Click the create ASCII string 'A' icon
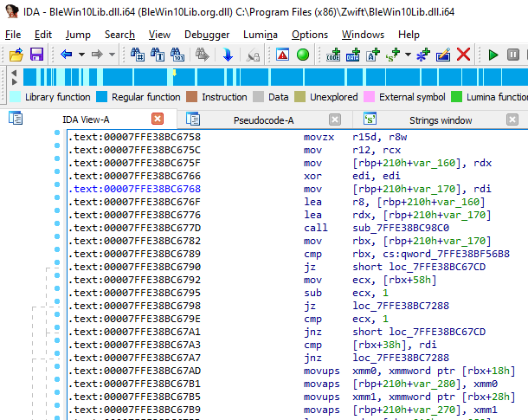 click(x=373, y=55)
